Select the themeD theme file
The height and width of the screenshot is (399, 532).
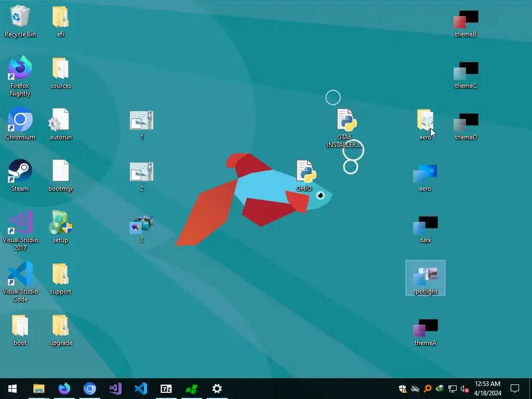[465, 126]
